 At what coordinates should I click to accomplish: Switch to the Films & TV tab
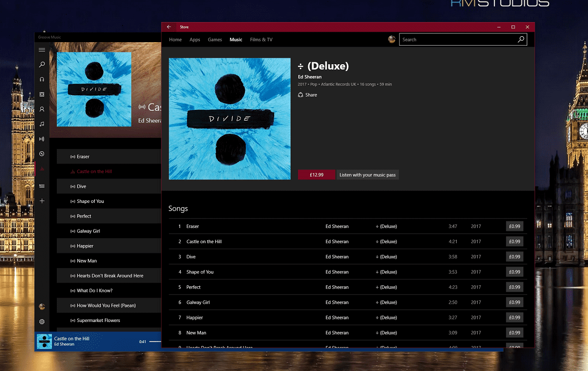(261, 40)
